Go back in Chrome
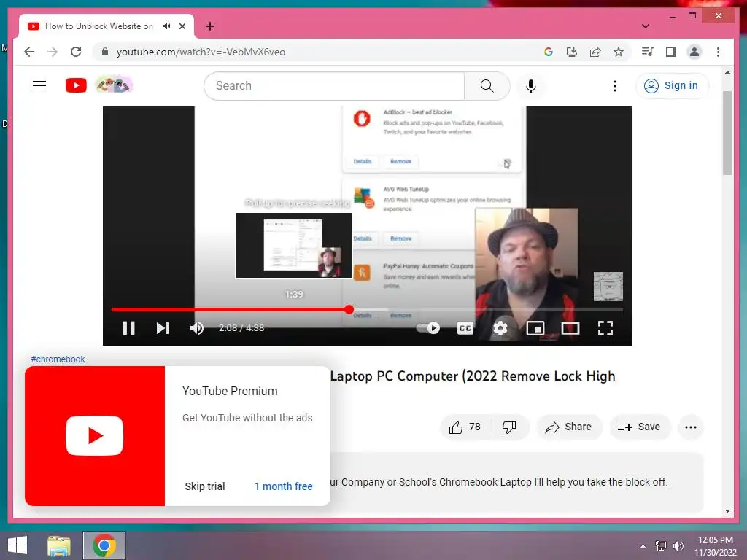747x560 pixels. (29, 52)
